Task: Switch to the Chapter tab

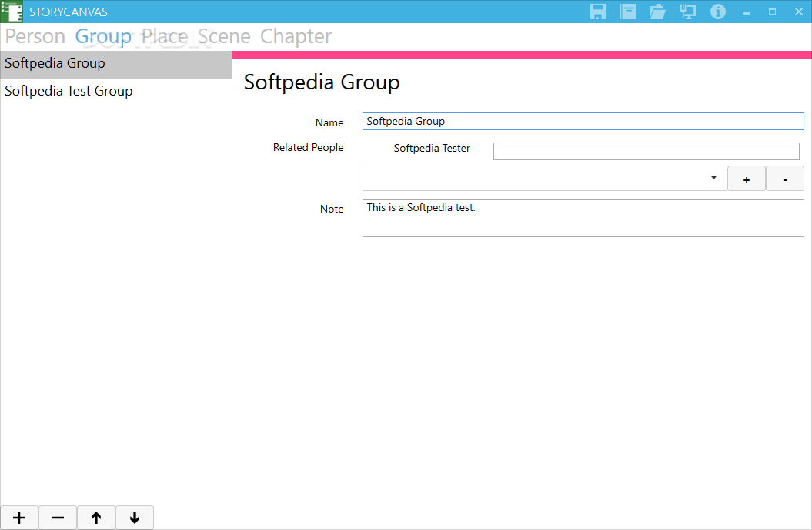Action: (x=296, y=36)
